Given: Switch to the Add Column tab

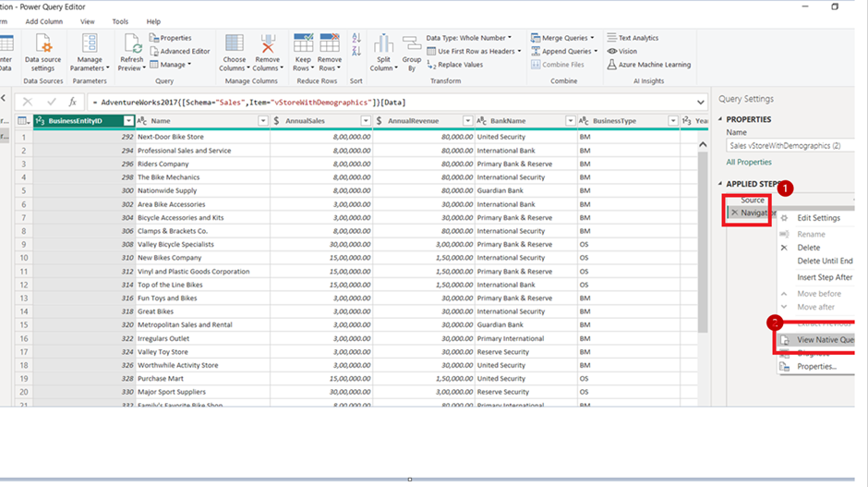Looking at the screenshot, I should (44, 21).
